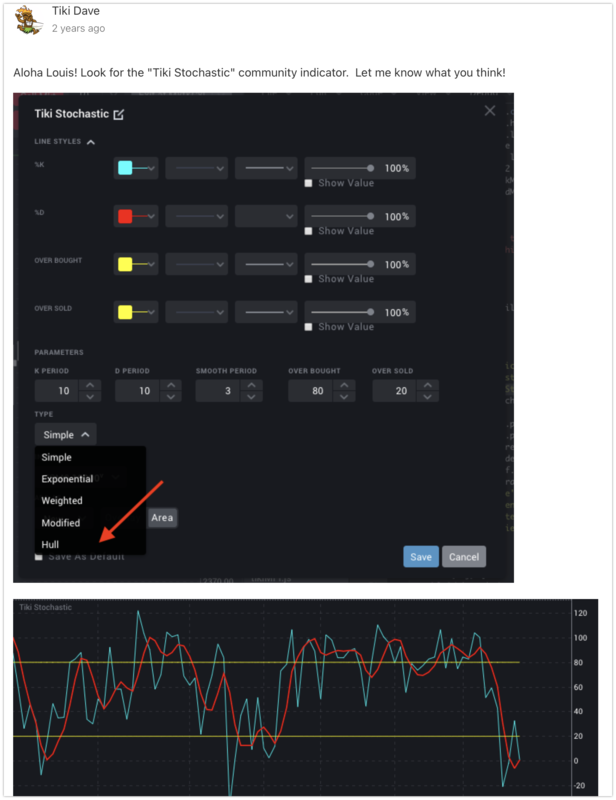Toggle the Save As Default checkbox
Screen dimensions: 616x800
pos(38,557)
